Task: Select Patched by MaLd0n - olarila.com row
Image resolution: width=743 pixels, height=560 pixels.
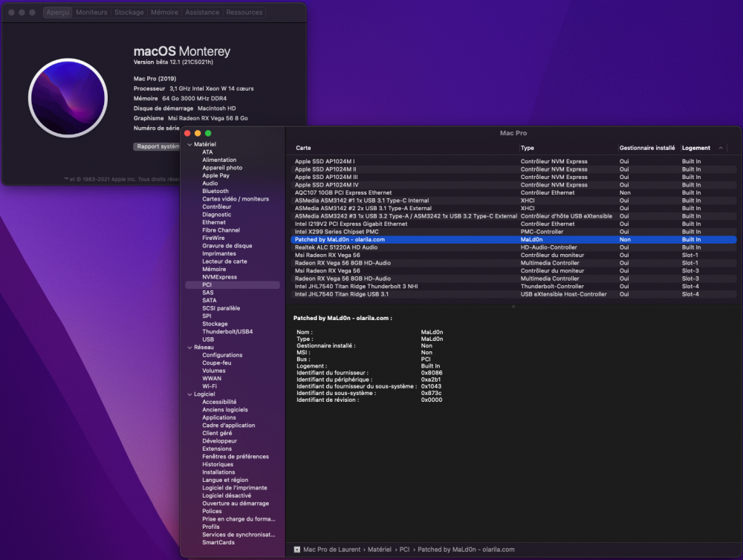Action: pos(513,240)
